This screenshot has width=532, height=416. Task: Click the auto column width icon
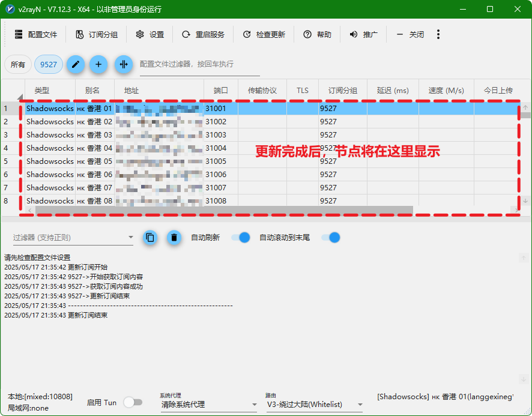[x=124, y=64]
